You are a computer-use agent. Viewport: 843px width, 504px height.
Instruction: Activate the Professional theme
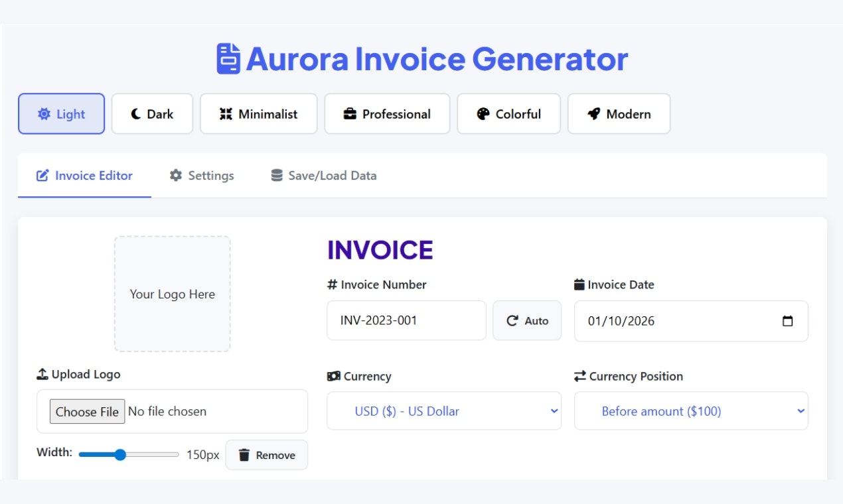tap(387, 113)
